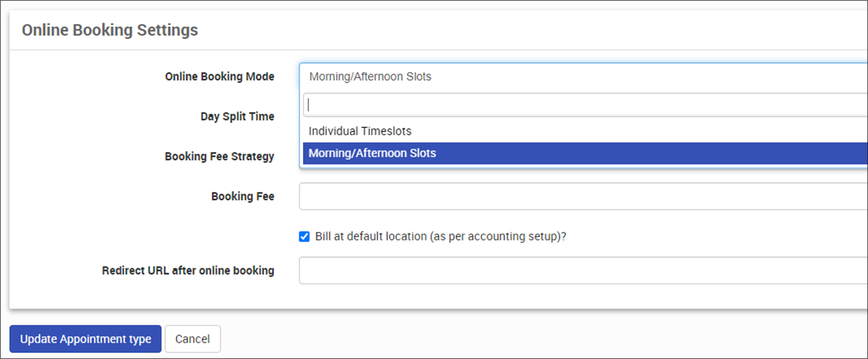
Task: Click the Online Booking Settings heading
Action: (x=110, y=30)
